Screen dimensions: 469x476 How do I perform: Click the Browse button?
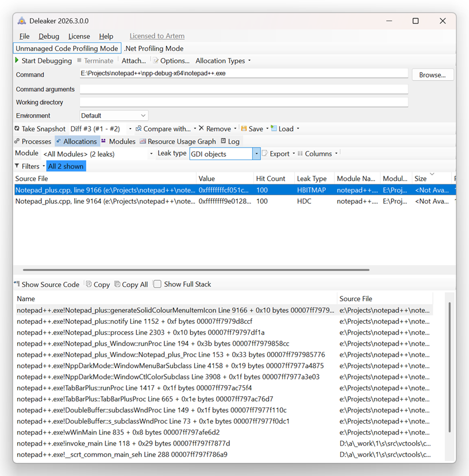(433, 75)
